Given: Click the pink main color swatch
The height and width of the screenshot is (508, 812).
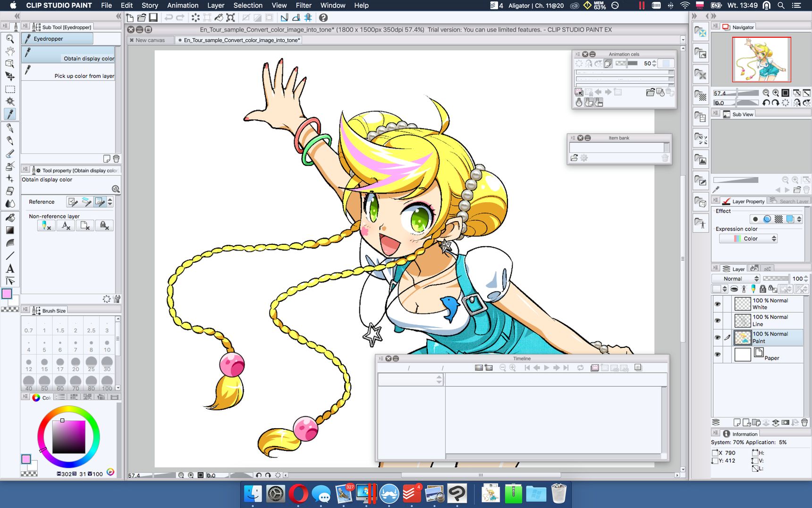Looking at the screenshot, I should coord(7,293).
